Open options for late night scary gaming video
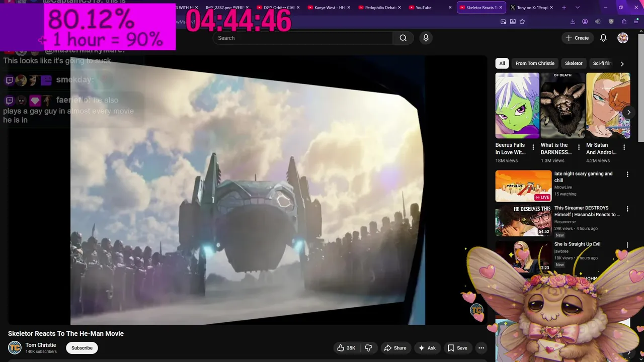 click(627, 174)
